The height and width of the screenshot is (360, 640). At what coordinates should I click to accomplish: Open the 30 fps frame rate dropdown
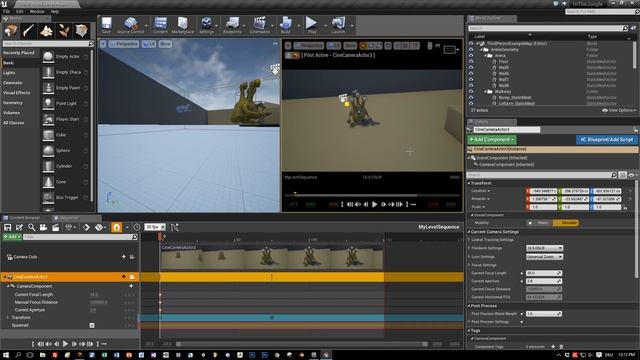[x=155, y=227]
